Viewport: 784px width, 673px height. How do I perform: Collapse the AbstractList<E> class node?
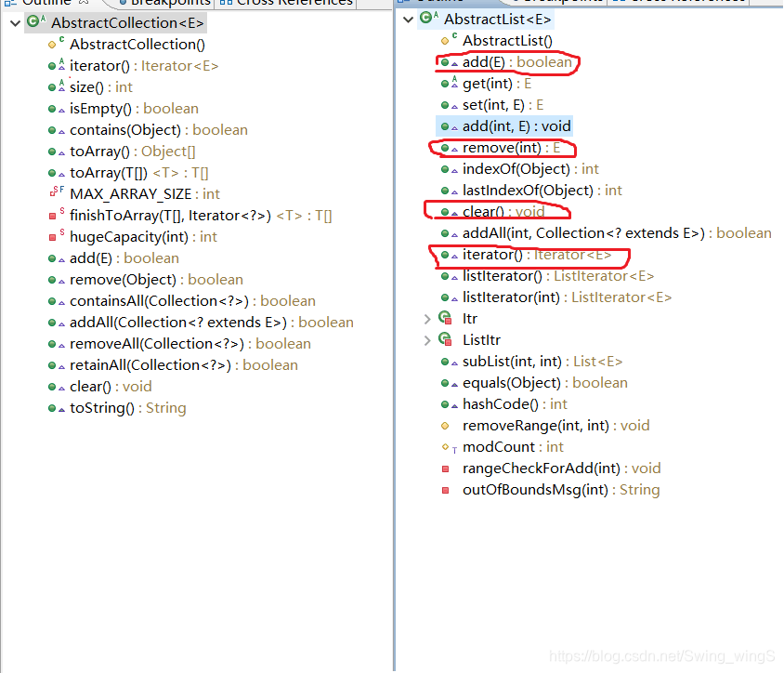tap(408, 20)
